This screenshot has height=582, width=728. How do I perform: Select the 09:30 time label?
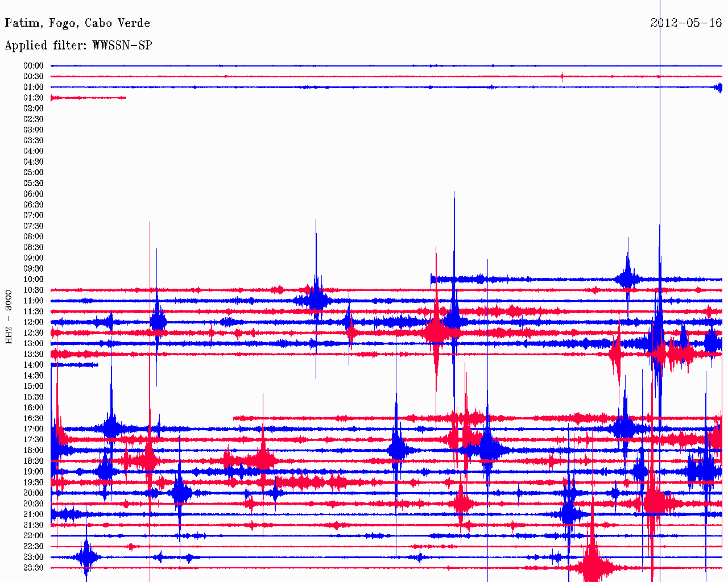(34, 269)
